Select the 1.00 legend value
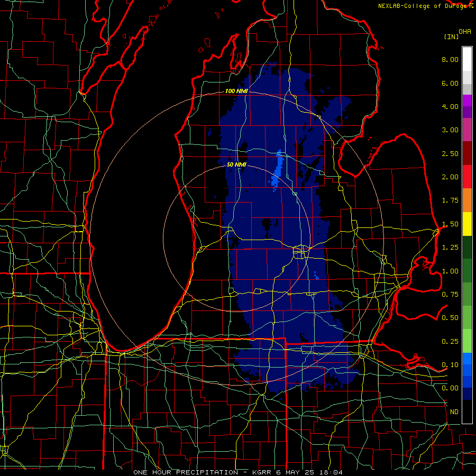This screenshot has height=476, width=476. (x=450, y=271)
